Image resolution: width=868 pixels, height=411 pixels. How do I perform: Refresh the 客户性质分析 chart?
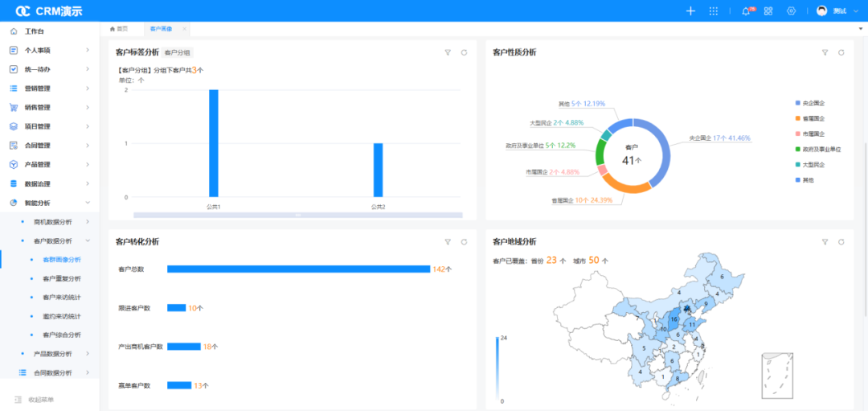click(x=841, y=52)
